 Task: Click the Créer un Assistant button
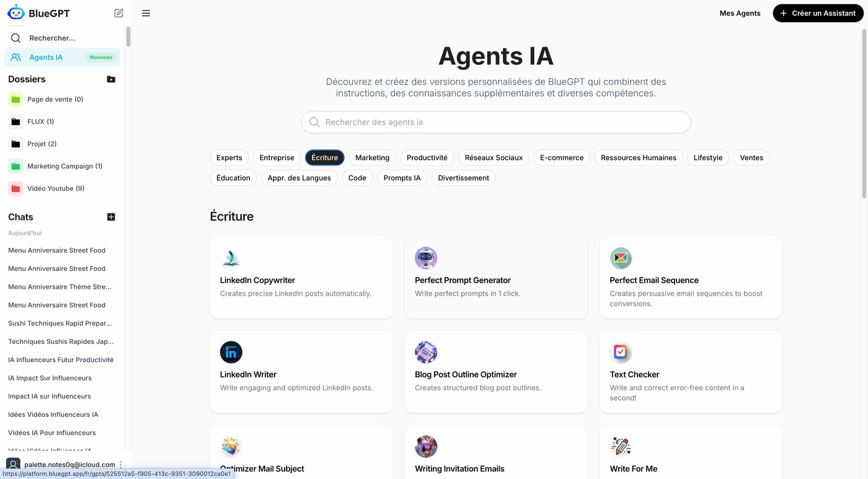[818, 13]
